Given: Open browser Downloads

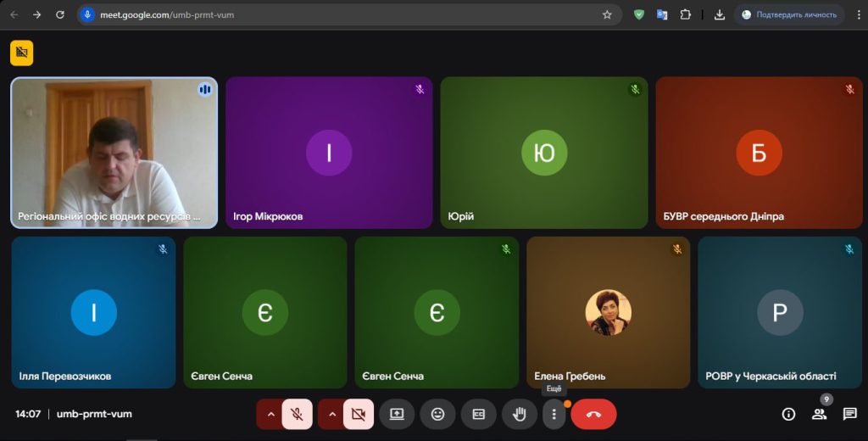Looking at the screenshot, I should [719, 15].
